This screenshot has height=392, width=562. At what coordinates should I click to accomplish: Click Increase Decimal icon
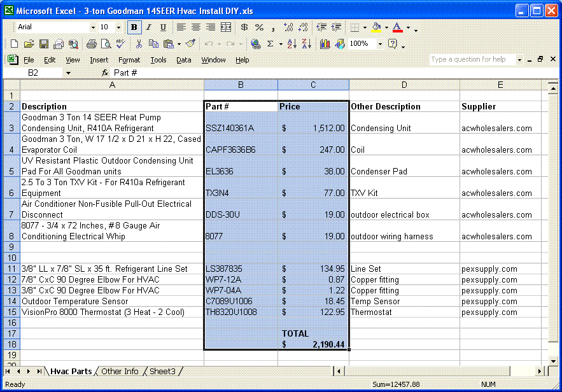click(x=288, y=27)
